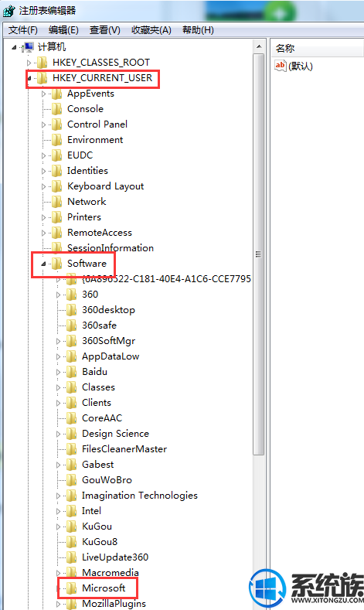The width and height of the screenshot is (364, 610).
Task: Click the folder icon beside Control Panel
Action: coord(56,124)
